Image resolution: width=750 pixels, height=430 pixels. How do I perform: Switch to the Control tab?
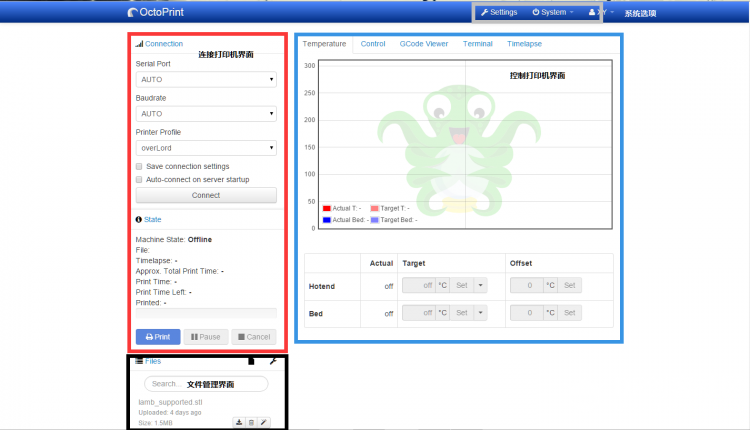(373, 44)
